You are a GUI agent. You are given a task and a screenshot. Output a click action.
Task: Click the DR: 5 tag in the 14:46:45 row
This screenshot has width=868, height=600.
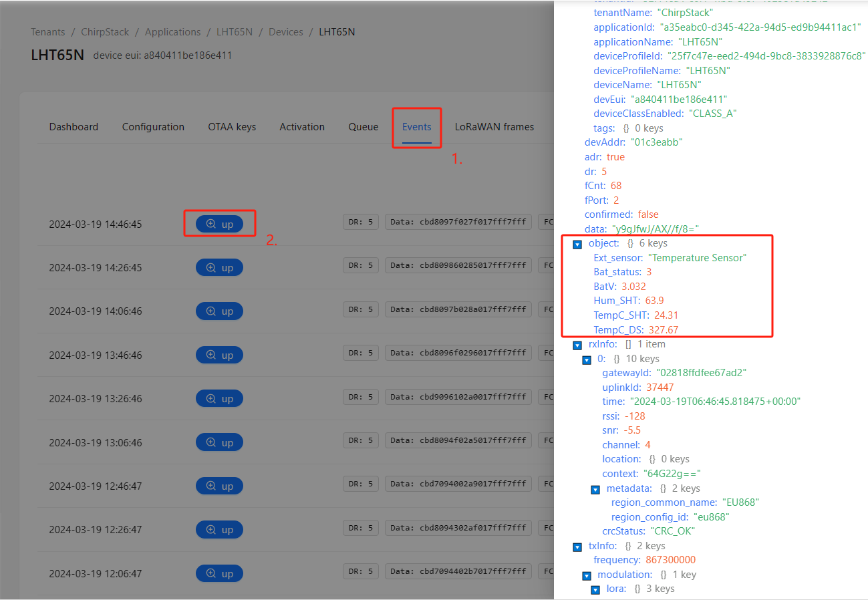pyautogui.click(x=361, y=222)
